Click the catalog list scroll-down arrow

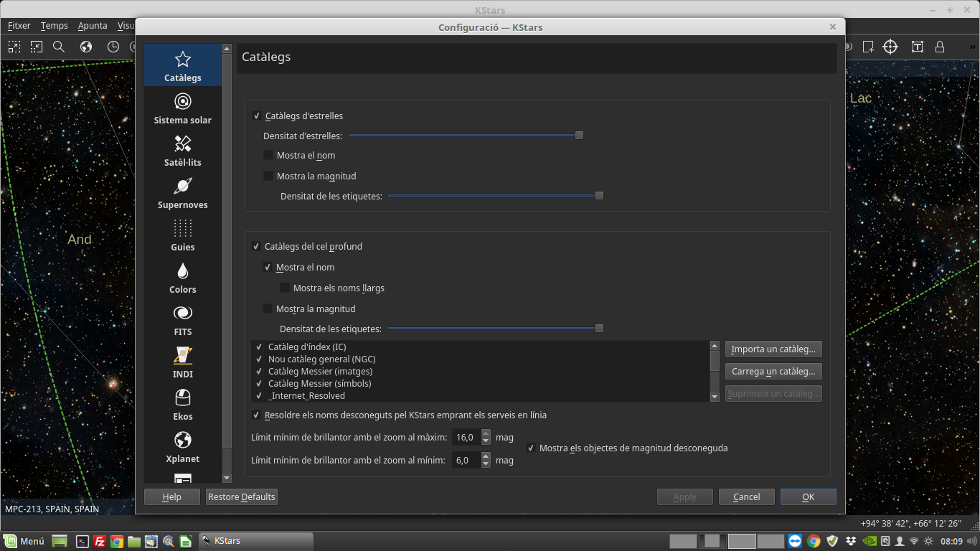(715, 397)
